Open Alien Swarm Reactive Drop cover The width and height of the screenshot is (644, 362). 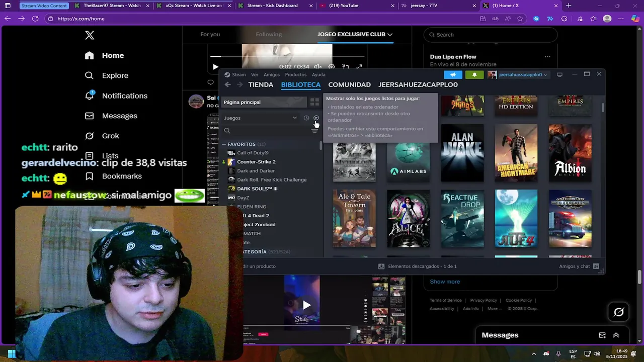click(x=462, y=218)
